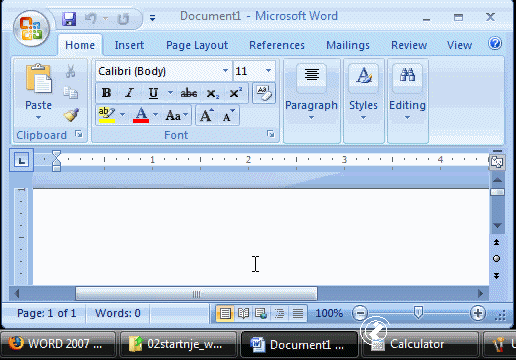Apply the red font color
Viewport: 516px width, 360px height.
[141, 115]
